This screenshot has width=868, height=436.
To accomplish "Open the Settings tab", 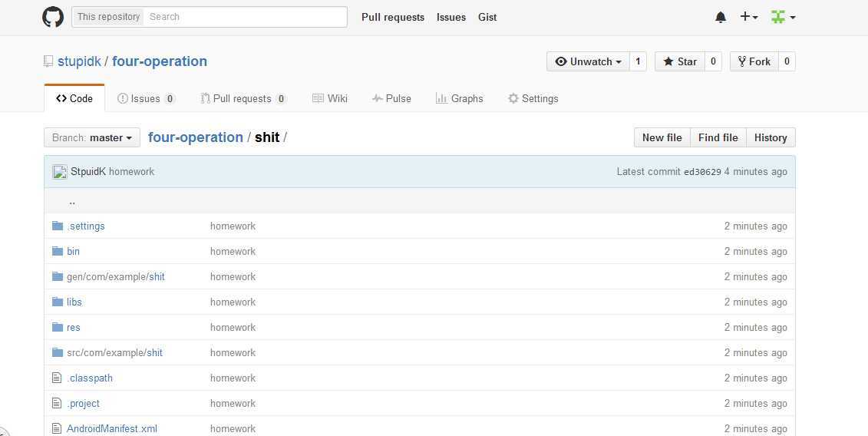I will click(x=533, y=98).
